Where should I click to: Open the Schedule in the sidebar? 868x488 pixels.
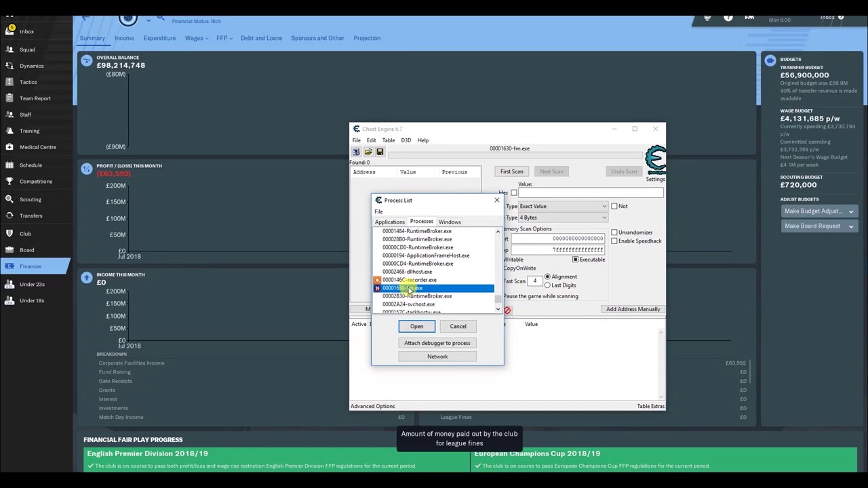coord(31,165)
